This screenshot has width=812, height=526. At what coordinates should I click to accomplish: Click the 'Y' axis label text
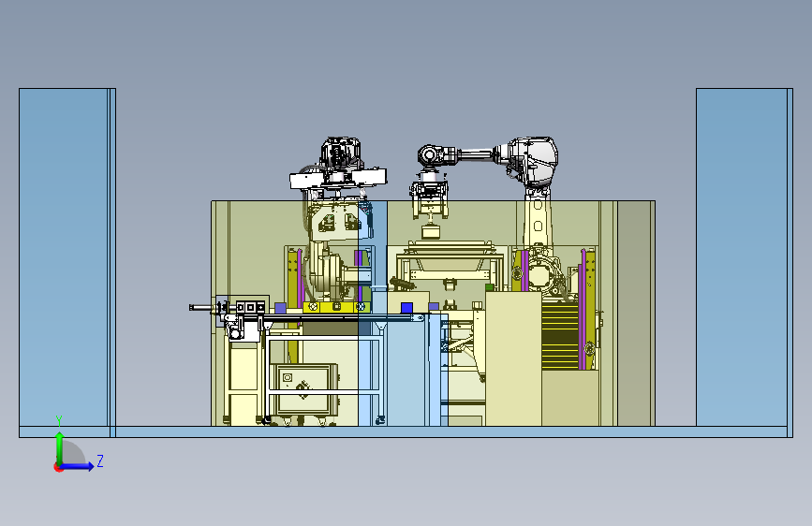coord(59,420)
